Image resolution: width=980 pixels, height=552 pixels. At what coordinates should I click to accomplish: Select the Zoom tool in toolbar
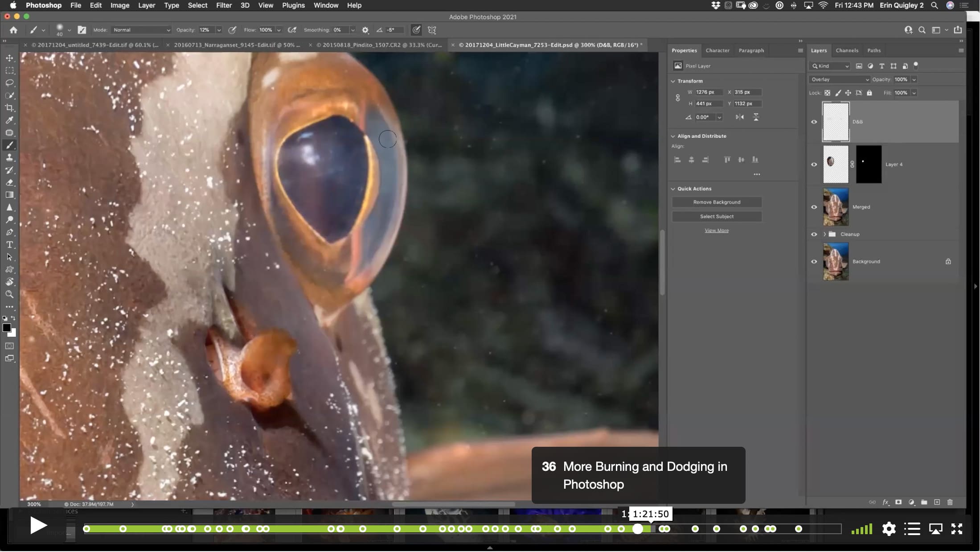(x=9, y=294)
